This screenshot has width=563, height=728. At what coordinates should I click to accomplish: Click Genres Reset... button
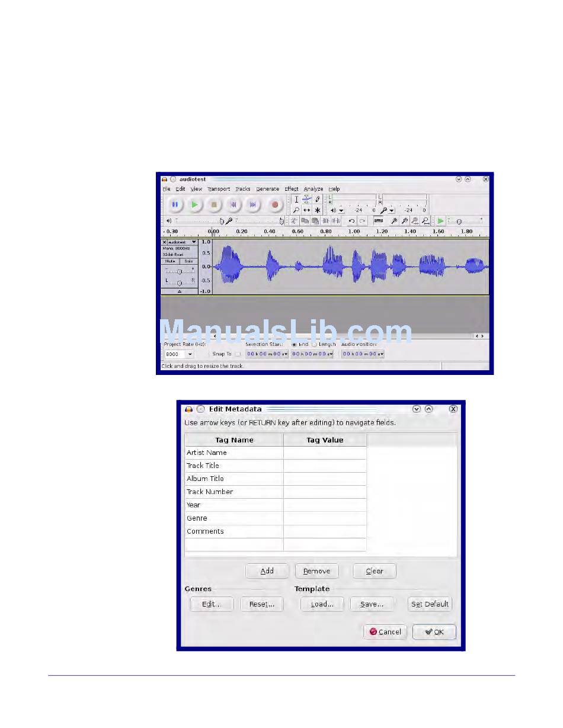(261, 604)
